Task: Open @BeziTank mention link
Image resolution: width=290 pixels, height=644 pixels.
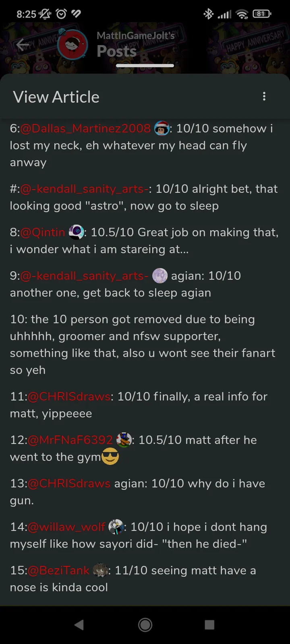Action: tap(59, 570)
